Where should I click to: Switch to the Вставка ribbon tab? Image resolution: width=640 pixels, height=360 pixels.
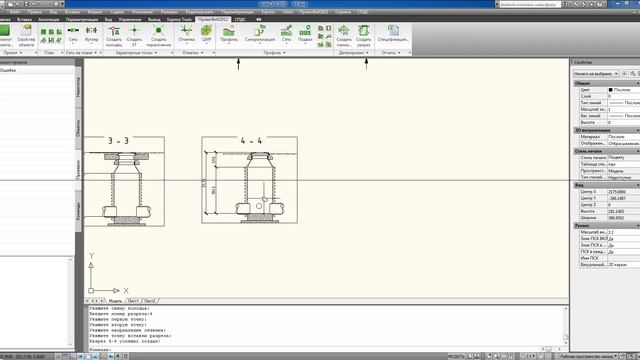coord(24,19)
